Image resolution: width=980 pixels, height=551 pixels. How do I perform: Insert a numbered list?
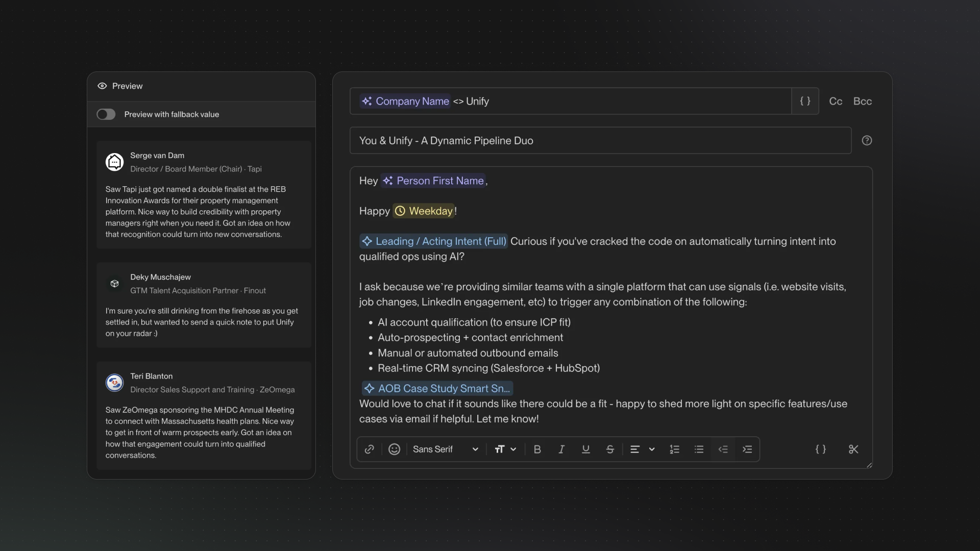click(x=674, y=449)
